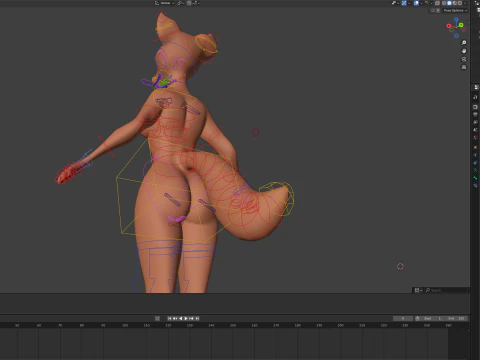Open the pivot point dropdown
The width and height of the screenshot is (480, 360).
click(x=181, y=3)
